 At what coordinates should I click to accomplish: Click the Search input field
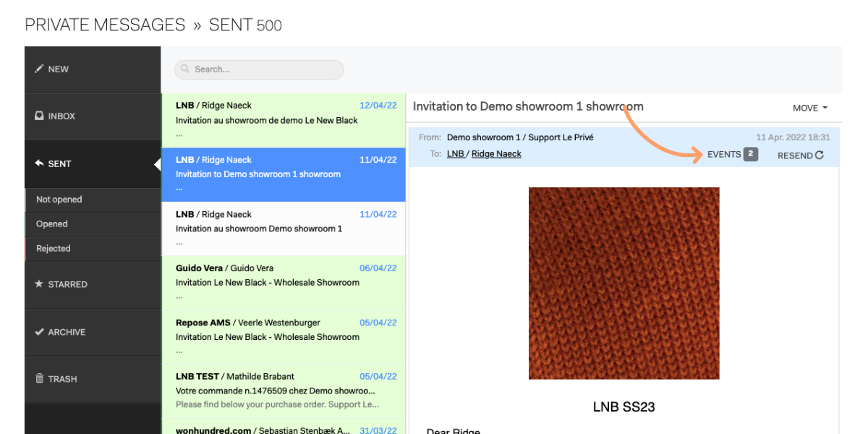click(x=259, y=69)
